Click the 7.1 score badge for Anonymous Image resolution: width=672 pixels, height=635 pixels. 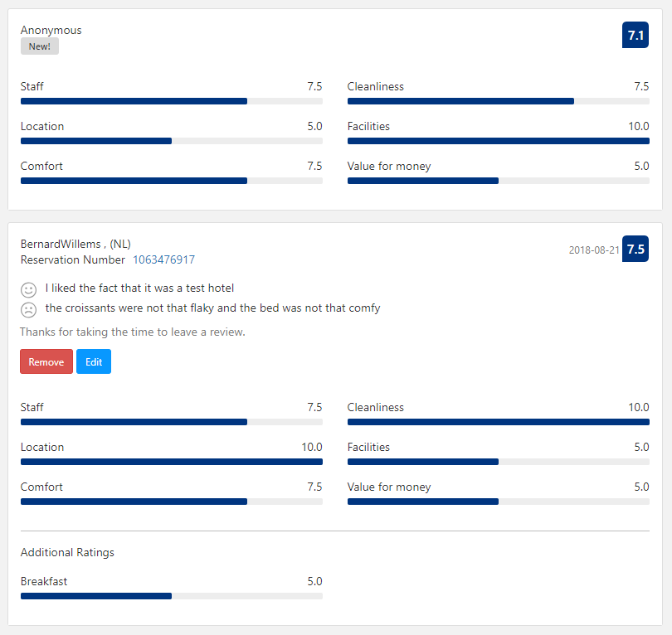(x=635, y=35)
